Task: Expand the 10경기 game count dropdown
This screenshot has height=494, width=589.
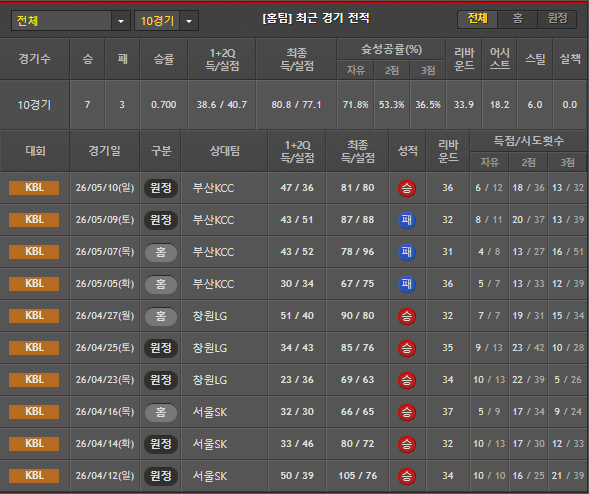Action: [189, 21]
